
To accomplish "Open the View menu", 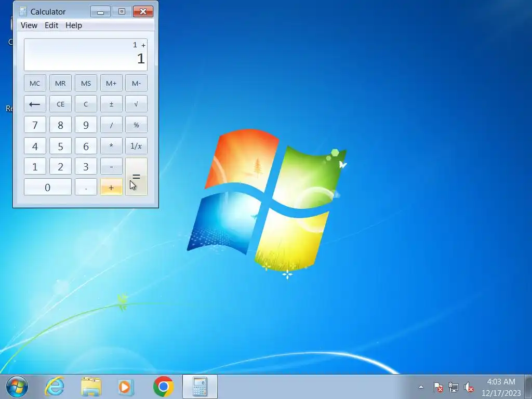I will pos(29,25).
